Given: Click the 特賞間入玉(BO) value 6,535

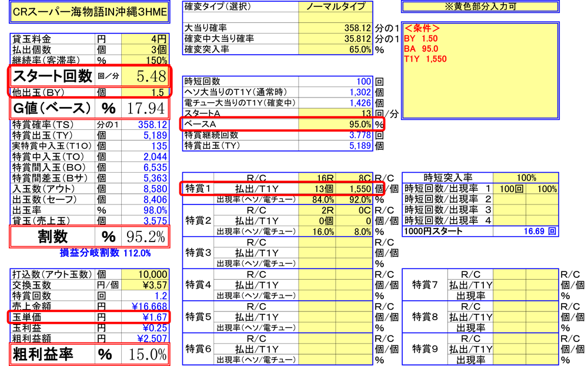Looking at the screenshot, I should tap(145, 167).
